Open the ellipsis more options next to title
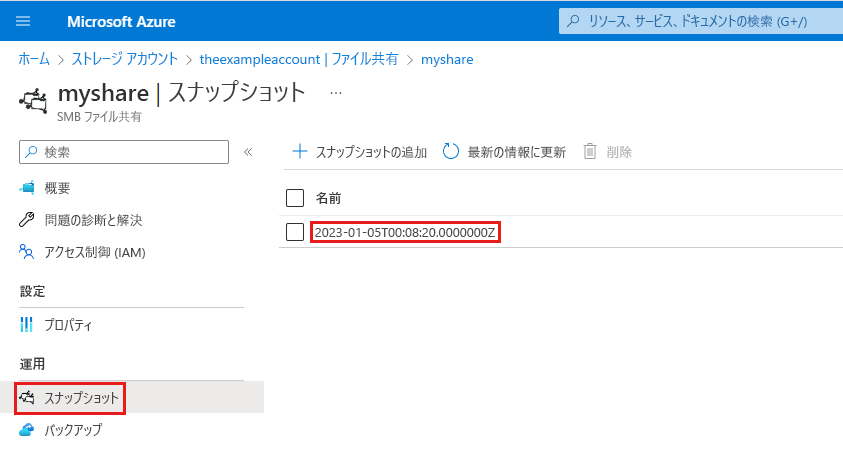The height and width of the screenshot is (461, 843). coord(336,93)
